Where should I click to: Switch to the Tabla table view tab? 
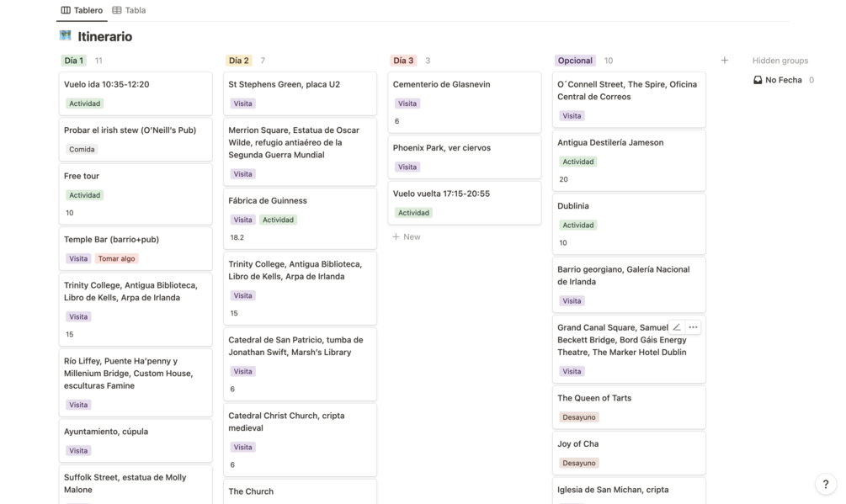[x=129, y=10]
